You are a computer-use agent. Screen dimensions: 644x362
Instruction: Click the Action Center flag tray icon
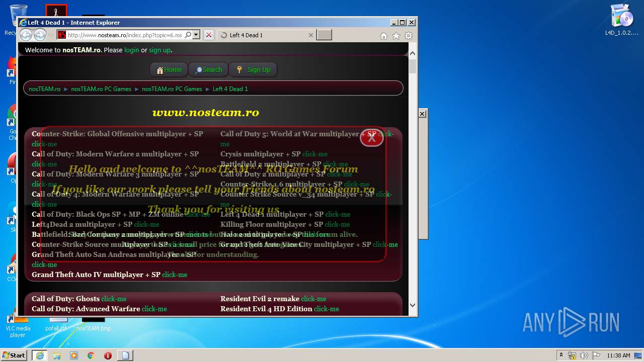click(x=595, y=355)
